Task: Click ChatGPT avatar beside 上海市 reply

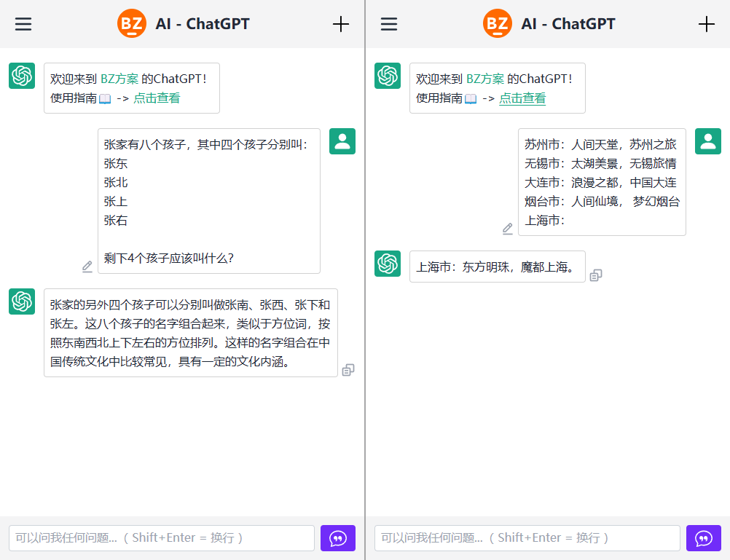Action: point(388,264)
